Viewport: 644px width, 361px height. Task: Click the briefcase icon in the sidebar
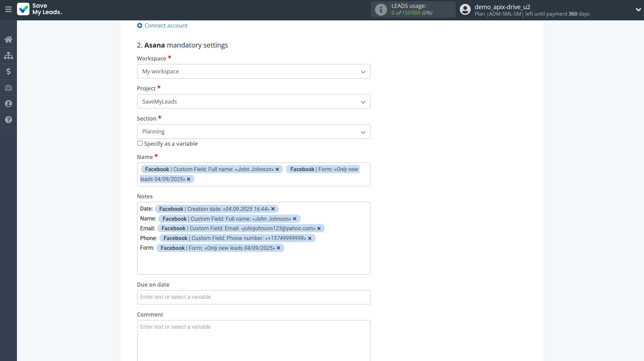[x=8, y=88]
